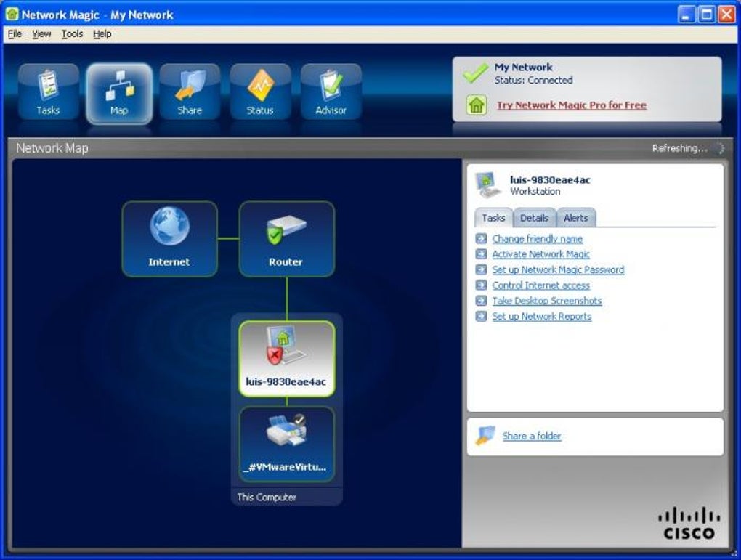Click arrow icon beside Control Internet access
The image size is (741, 560).
(x=481, y=285)
